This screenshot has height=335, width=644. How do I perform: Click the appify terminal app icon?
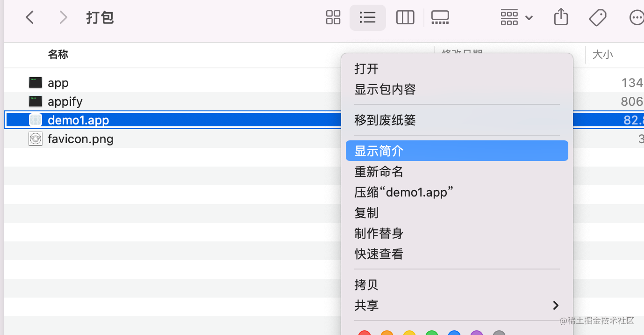coord(35,101)
